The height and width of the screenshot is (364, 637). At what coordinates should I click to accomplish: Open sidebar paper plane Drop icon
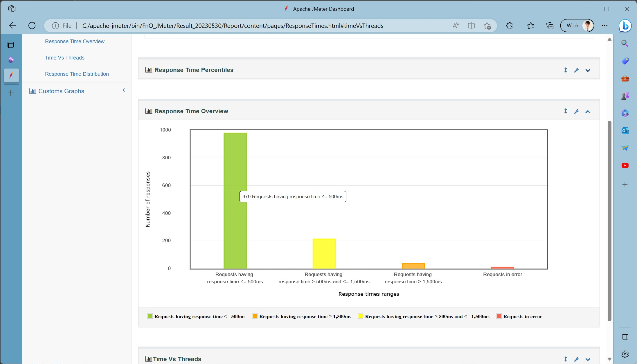pos(625,148)
